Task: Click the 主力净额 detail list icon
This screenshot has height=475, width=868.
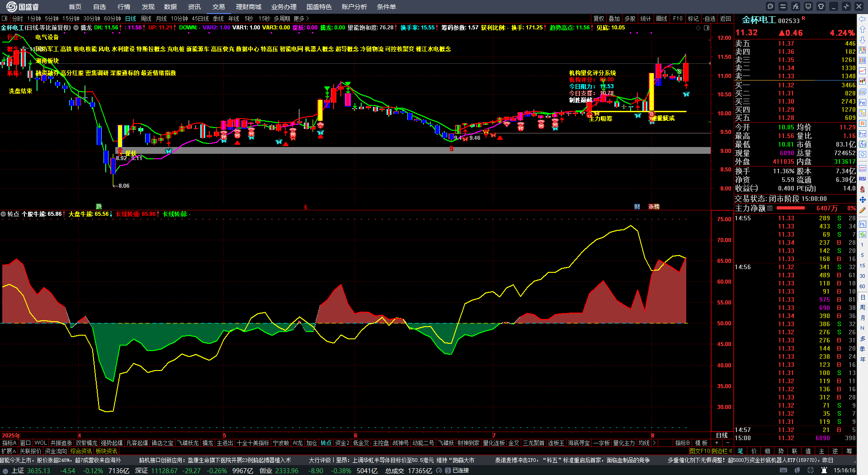Action: point(770,208)
